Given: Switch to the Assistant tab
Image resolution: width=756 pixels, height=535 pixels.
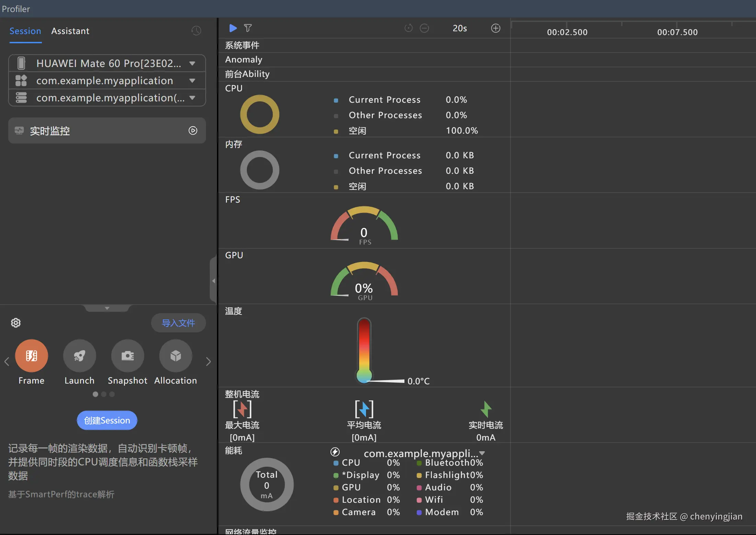Looking at the screenshot, I should (x=70, y=31).
